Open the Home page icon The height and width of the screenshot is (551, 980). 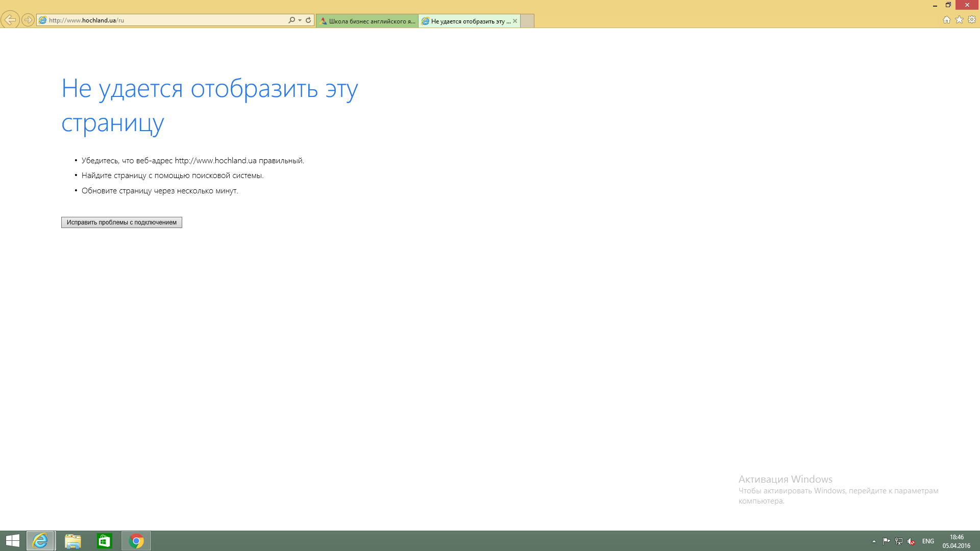[946, 20]
